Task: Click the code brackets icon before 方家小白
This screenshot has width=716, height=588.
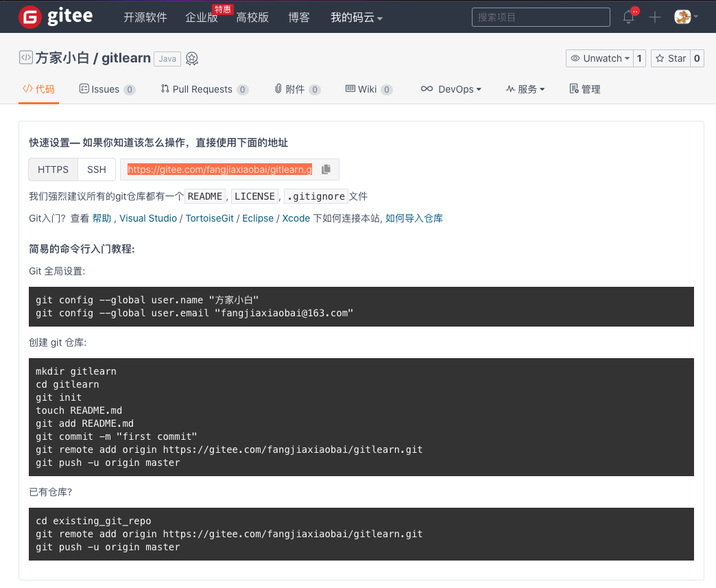Action: (x=25, y=58)
